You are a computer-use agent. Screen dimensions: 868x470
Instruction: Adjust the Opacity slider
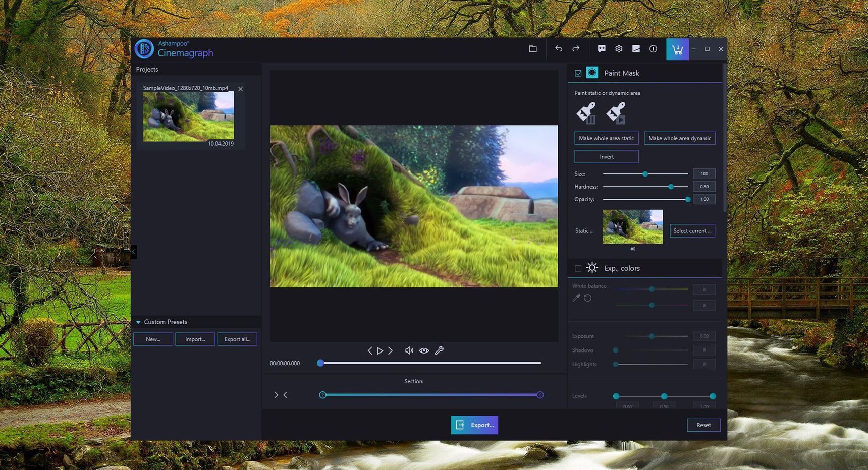[x=645, y=199]
